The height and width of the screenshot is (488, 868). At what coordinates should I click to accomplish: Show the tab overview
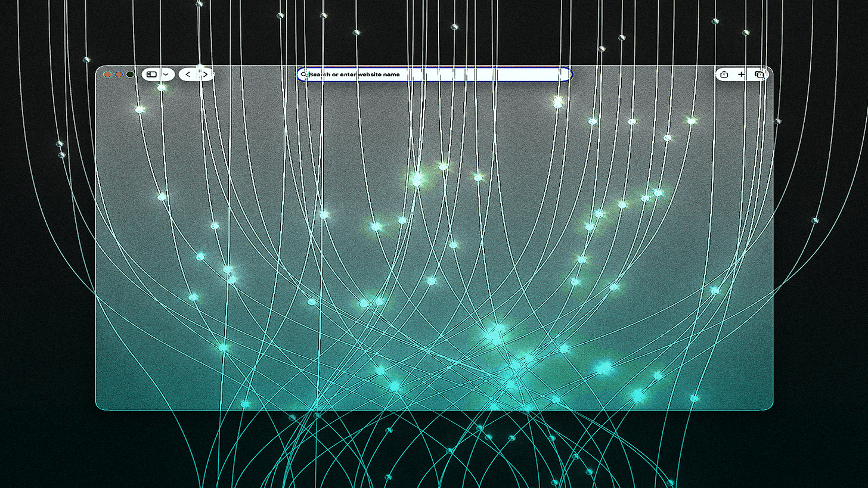tap(759, 74)
